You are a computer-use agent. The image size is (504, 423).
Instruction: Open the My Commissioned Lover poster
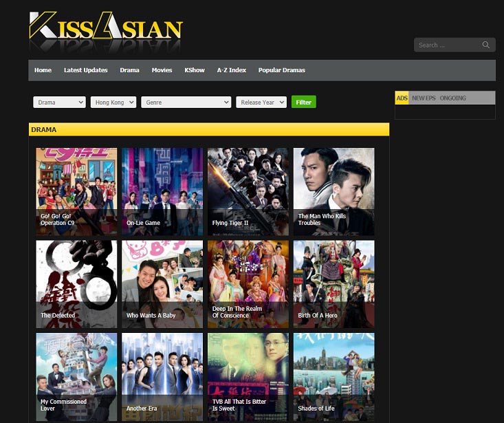coord(76,377)
